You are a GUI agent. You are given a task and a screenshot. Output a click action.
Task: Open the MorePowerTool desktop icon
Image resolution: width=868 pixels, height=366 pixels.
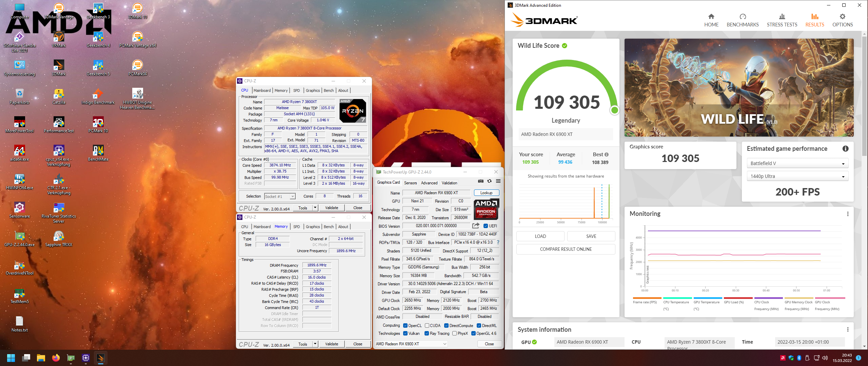click(x=20, y=125)
